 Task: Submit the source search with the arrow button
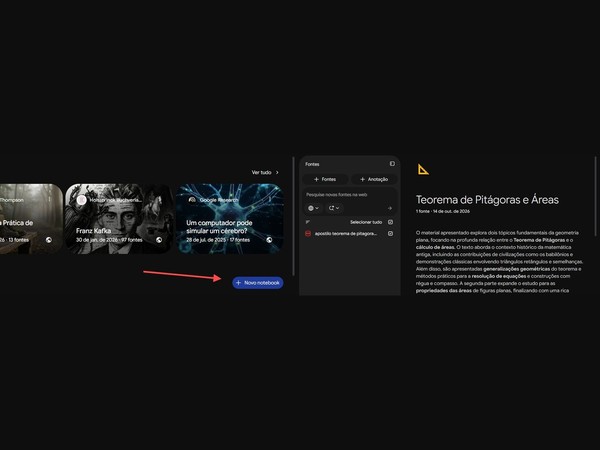(x=390, y=208)
